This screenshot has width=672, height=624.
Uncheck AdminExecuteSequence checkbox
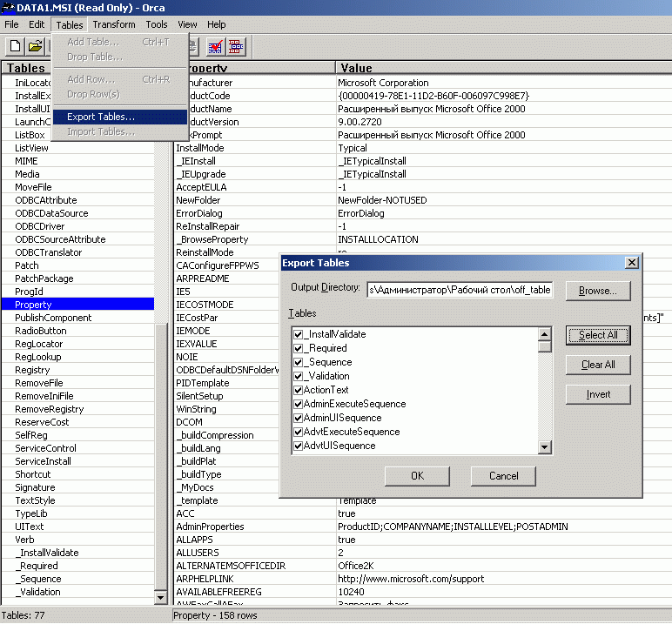(299, 404)
